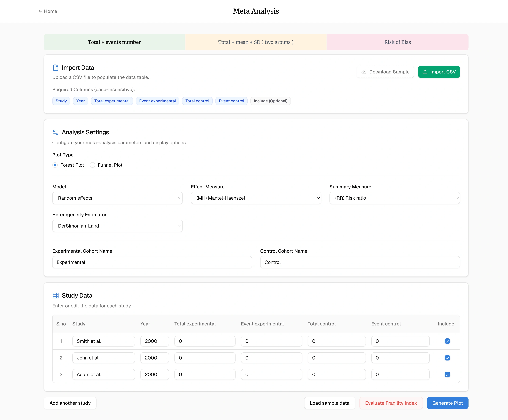The image size is (508, 420).
Task: Select the Funnel Plot radio button
Action: [92, 165]
